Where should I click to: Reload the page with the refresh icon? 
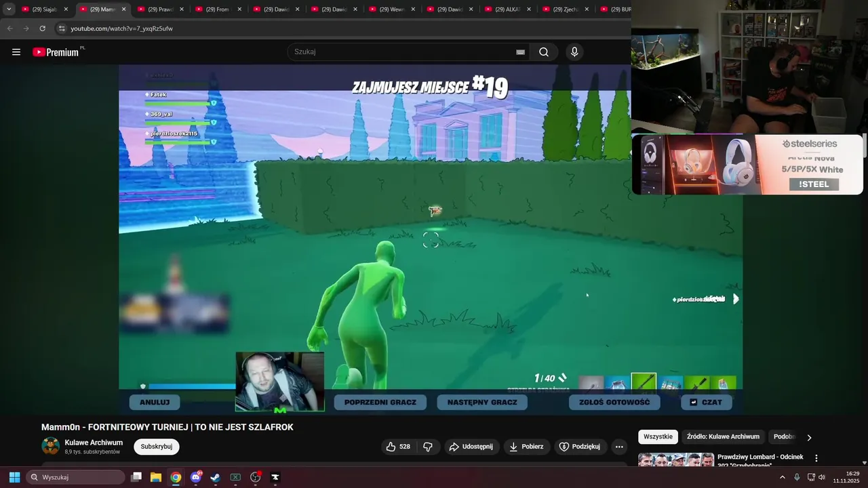[x=42, y=28]
